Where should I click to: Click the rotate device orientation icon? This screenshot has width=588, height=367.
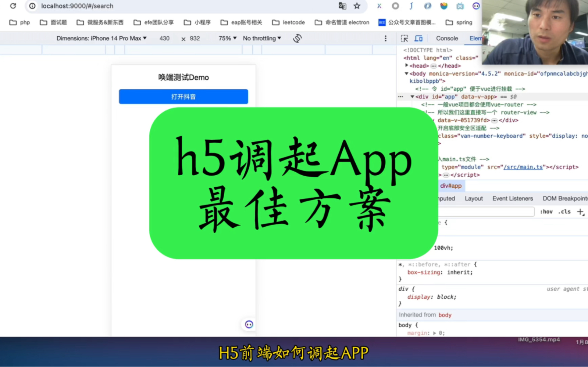click(x=297, y=38)
